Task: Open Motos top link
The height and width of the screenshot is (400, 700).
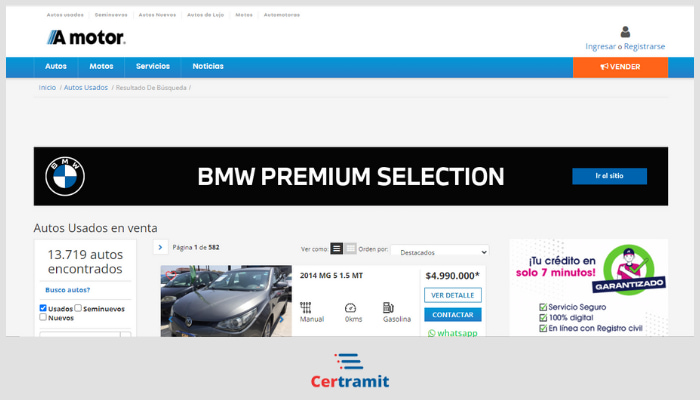Action: pyautogui.click(x=244, y=15)
